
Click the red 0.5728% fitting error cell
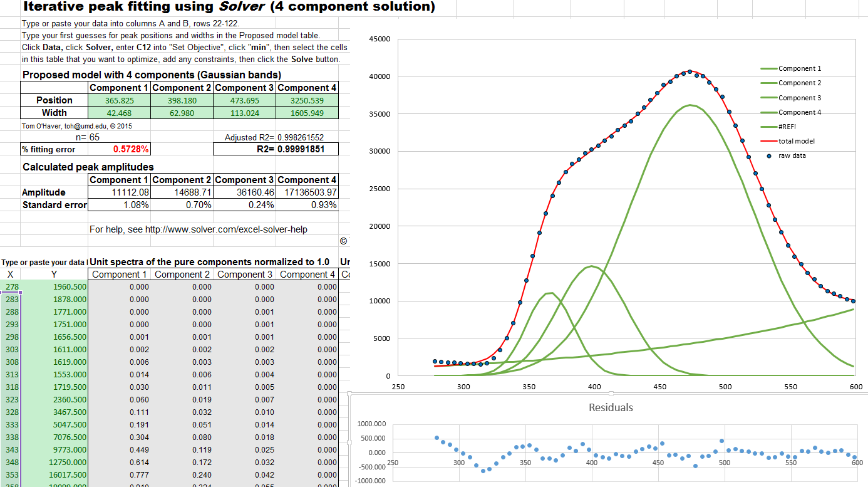(x=131, y=149)
